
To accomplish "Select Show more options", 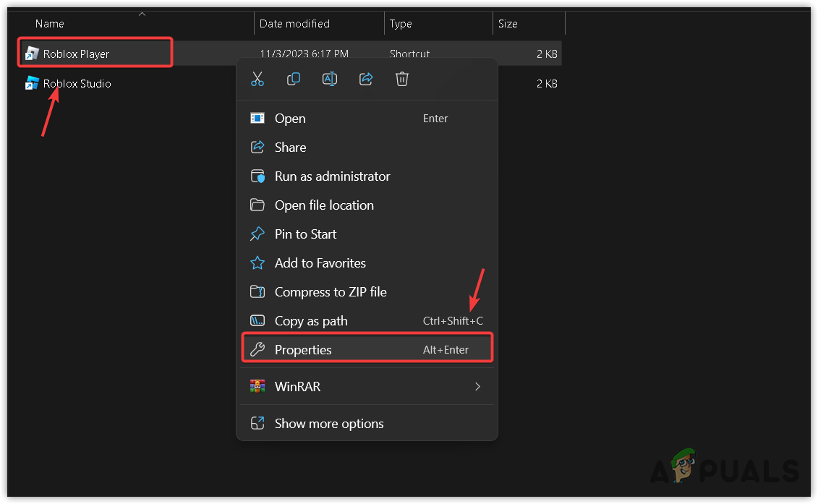I will (x=367, y=423).
